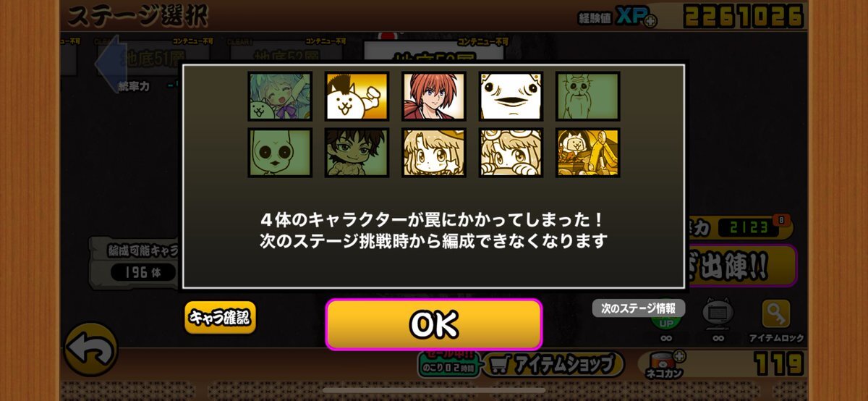Select the round-eyed alien face character icon
This screenshot has width=868, height=401.
tap(280, 153)
